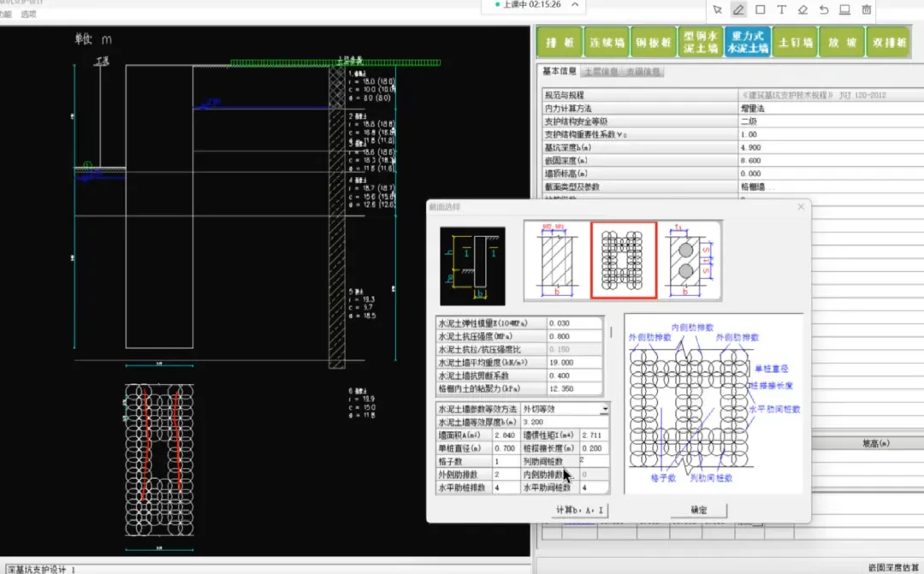924x574 pixels.
Task: Edit the 水泥土抗压强度 value 0.800
Action: pos(575,336)
